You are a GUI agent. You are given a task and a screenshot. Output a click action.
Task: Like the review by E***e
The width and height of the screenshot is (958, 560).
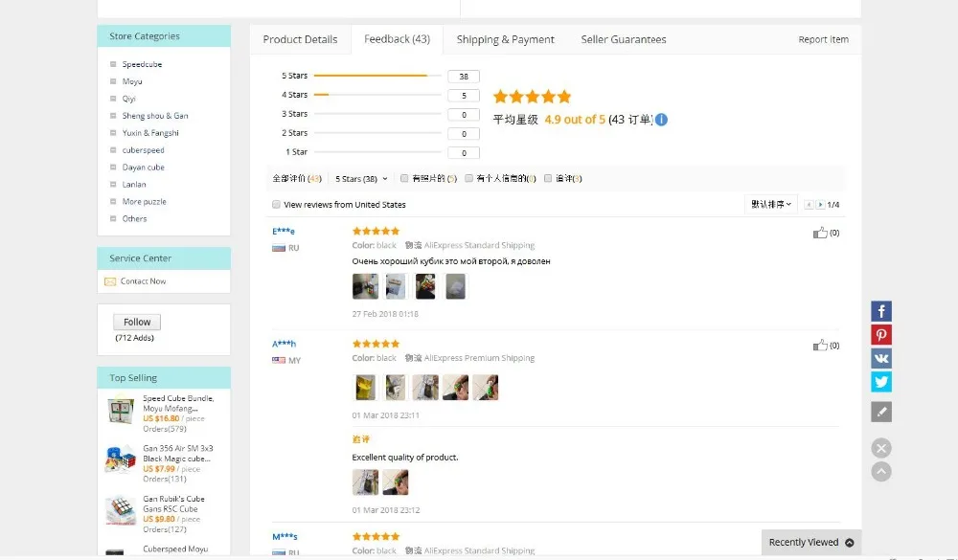(x=820, y=233)
